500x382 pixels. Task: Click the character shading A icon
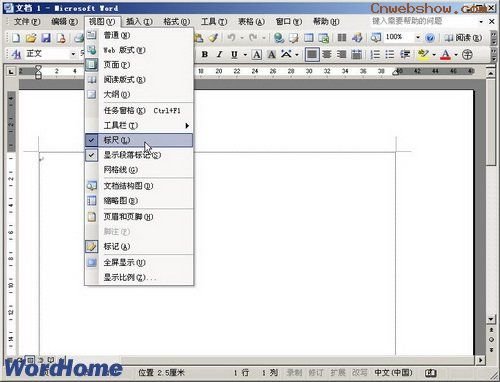pyautogui.click(x=272, y=54)
